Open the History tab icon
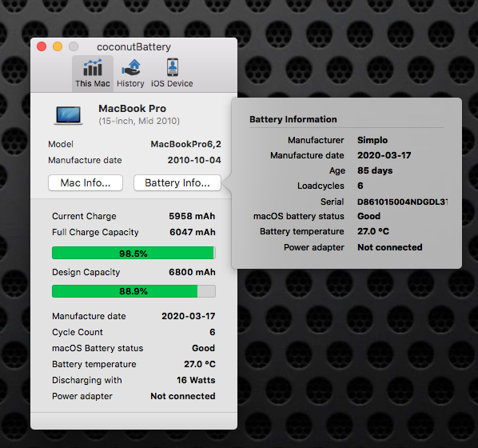Viewport: 478px width, 448px height. tap(131, 67)
